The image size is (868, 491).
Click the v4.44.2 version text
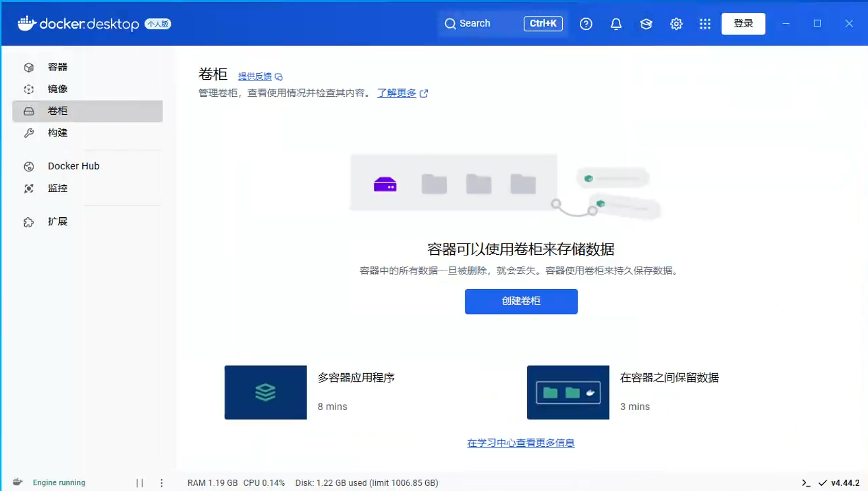coord(845,483)
